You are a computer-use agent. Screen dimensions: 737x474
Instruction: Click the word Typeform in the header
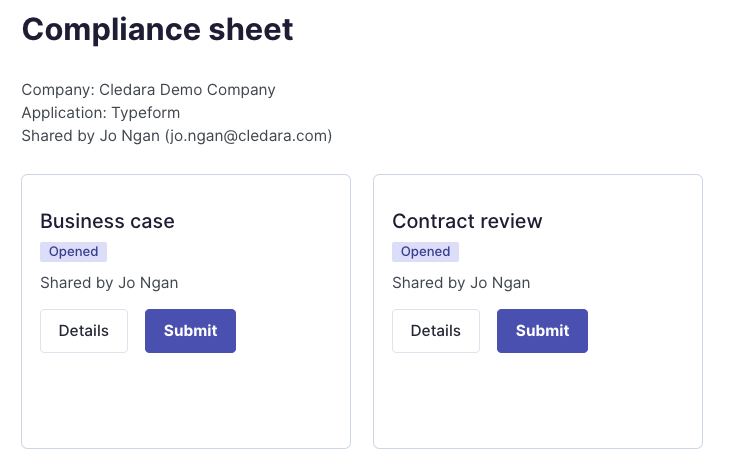[146, 113]
